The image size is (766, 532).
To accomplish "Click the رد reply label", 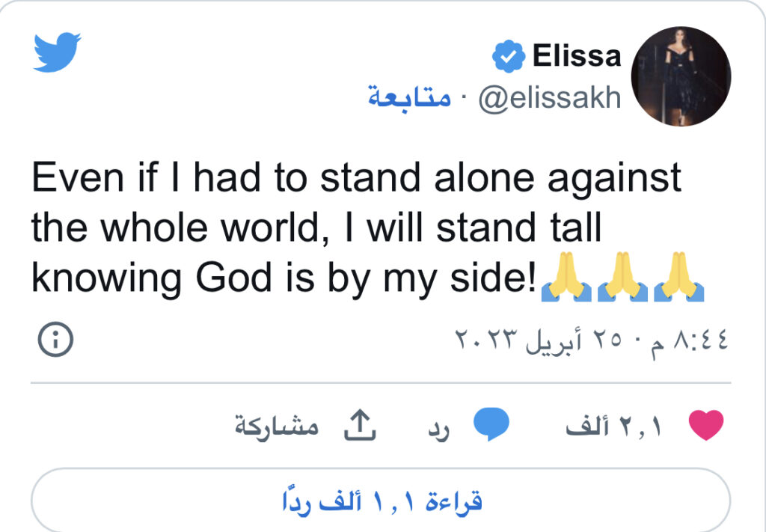I will click(438, 428).
